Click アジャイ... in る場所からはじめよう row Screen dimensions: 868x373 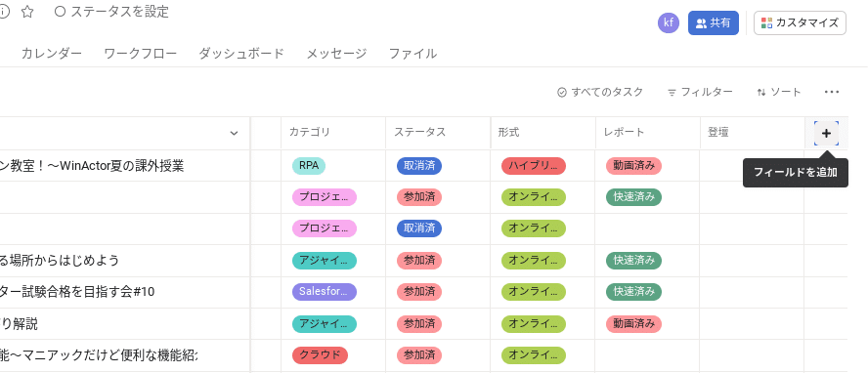[x=325, y=261]
